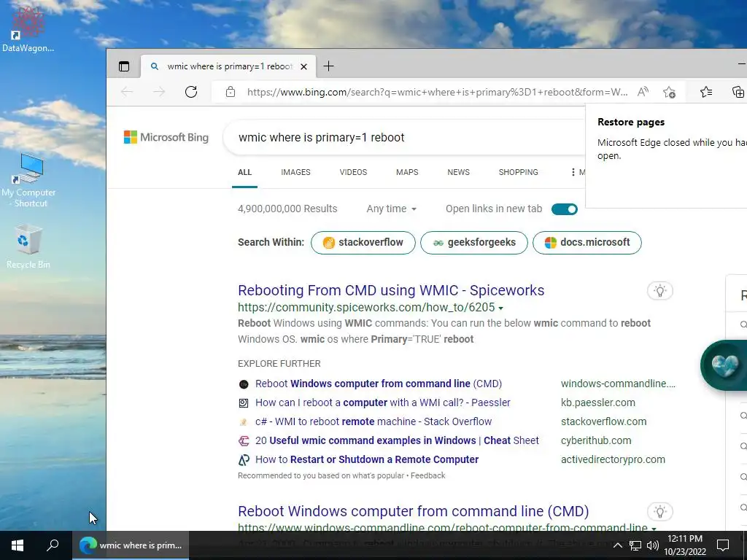The image size is (747, 560).
Task: Open the tab actions menu icon
Action: pyautogui.click(x=124, y=66)
